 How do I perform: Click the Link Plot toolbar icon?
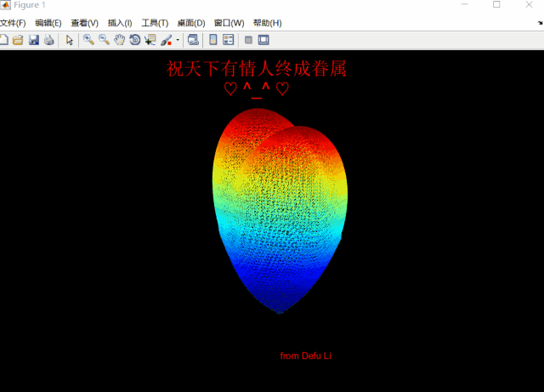pyautogui.click(x=193, y=40)
